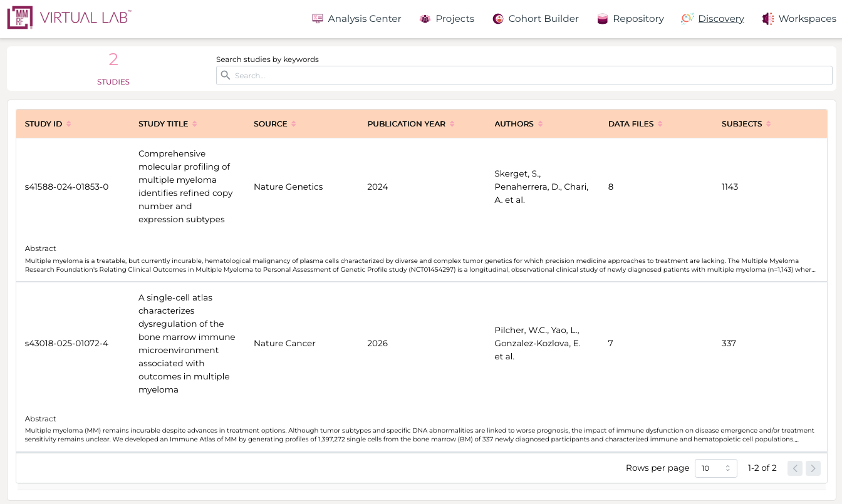
Task: Click the magnifier icon in search box
Action: [226, 75]
